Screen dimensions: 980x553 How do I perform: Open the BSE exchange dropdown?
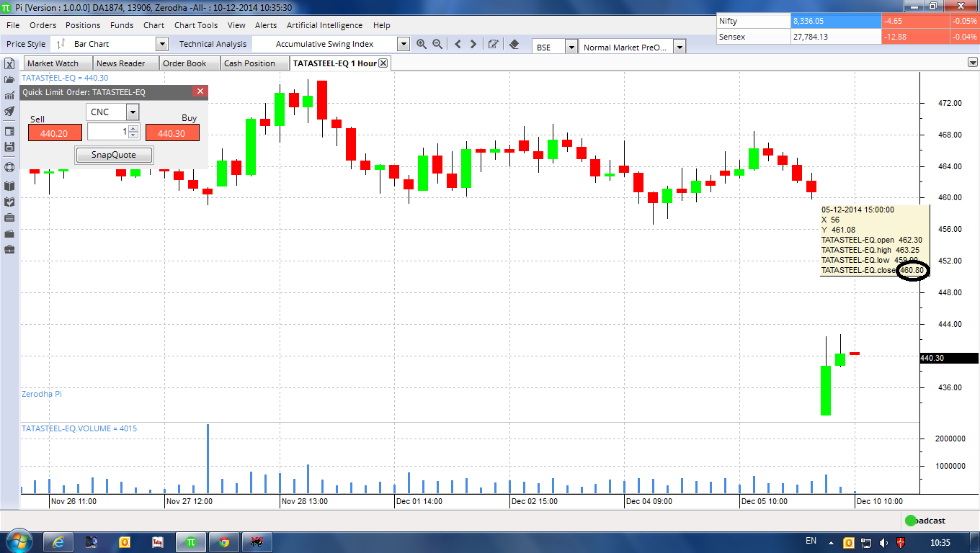(x=571, y=47)
